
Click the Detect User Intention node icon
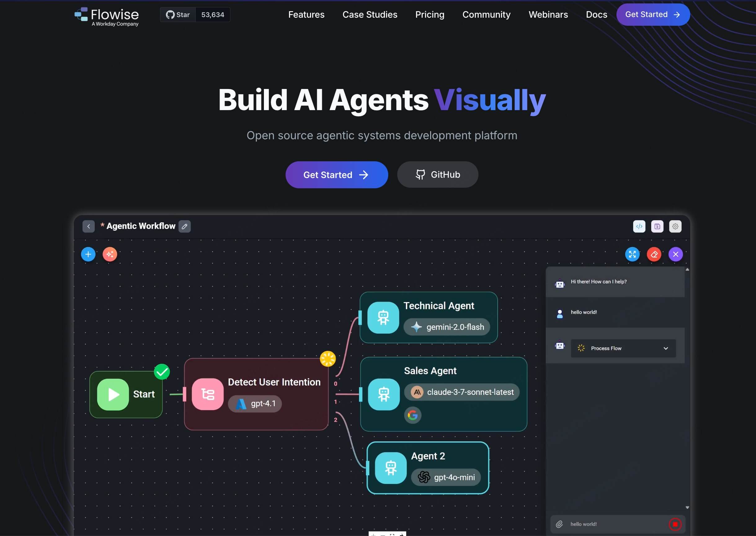pos(207,394)
